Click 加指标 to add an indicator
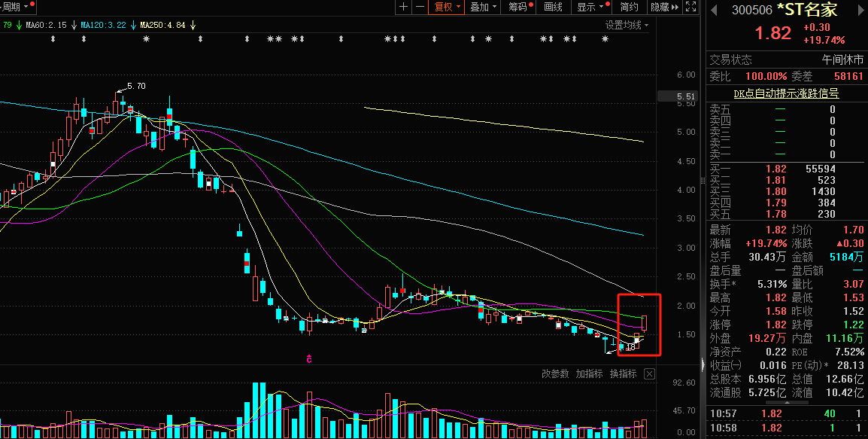The width and height of the screenshot is (868, 439). click(590, 373)
